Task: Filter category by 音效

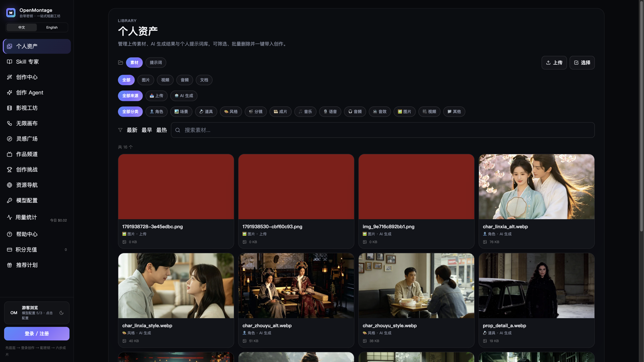Action: [380, 111]
